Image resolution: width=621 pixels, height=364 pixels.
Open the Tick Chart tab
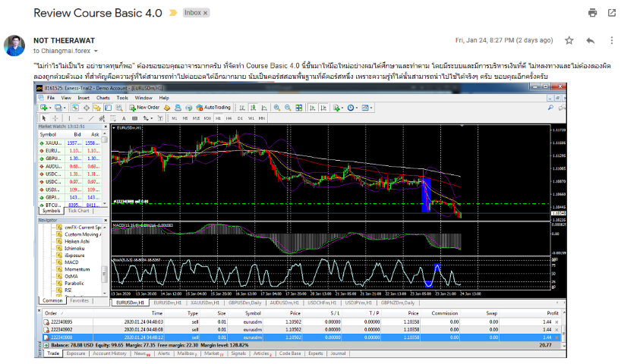78,211
